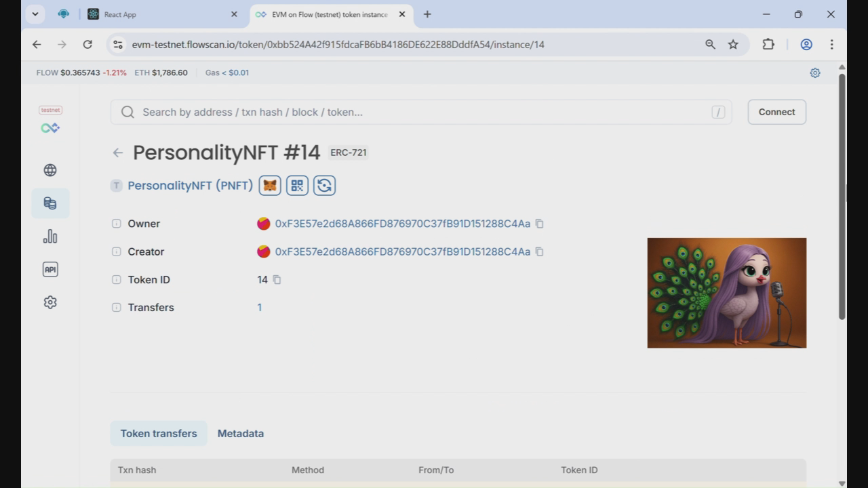This screenshot has width=868, height=488.
Task: Open site information icon in address bar
Action: point(118,44)
